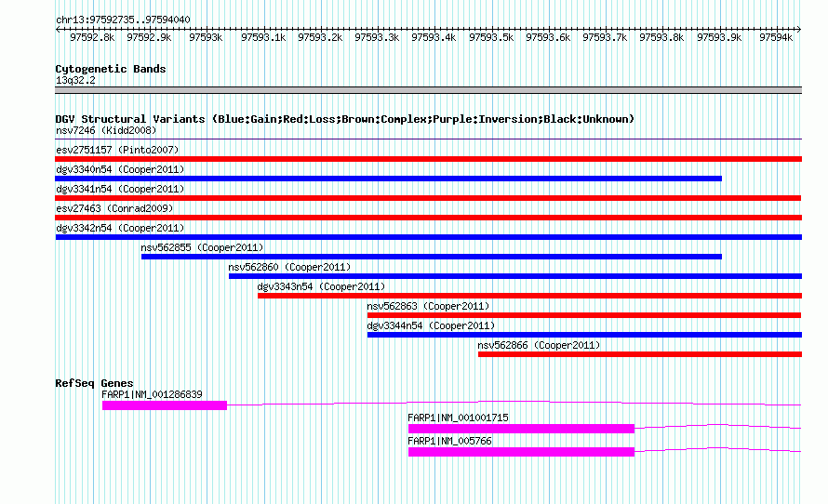Open nsv562860 (Cooper2011) variant label

click(289, 267)
